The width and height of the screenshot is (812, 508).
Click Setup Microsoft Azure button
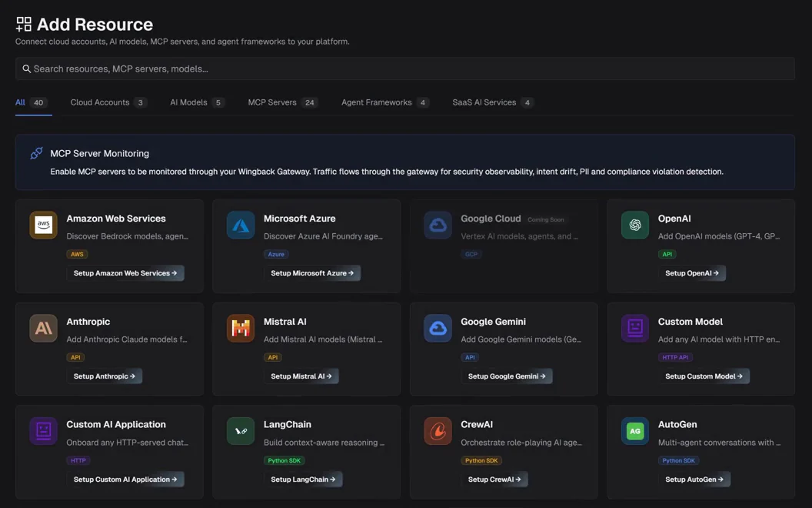coord(312,273)
